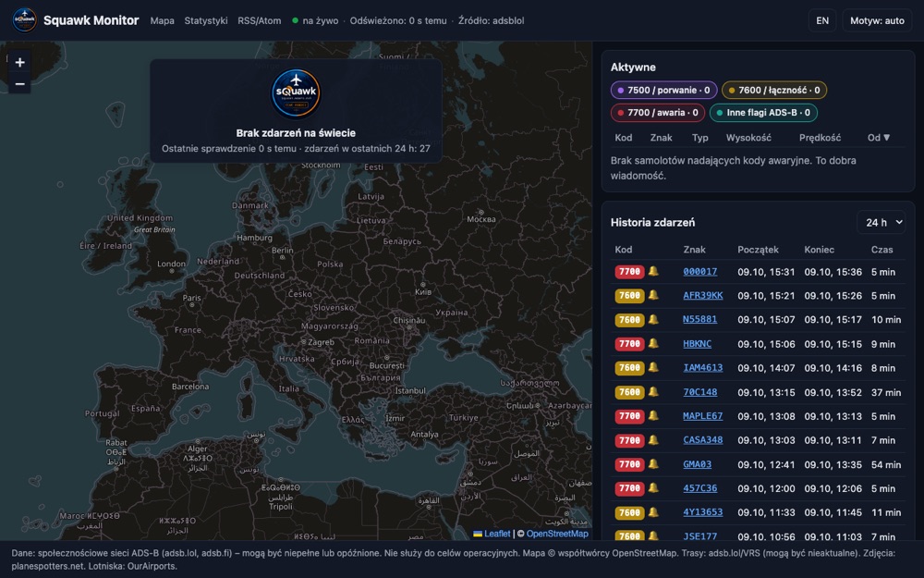Click the 7600 badge in the AFR39KK row
924x578 pixels.
(x=629, y=296)
